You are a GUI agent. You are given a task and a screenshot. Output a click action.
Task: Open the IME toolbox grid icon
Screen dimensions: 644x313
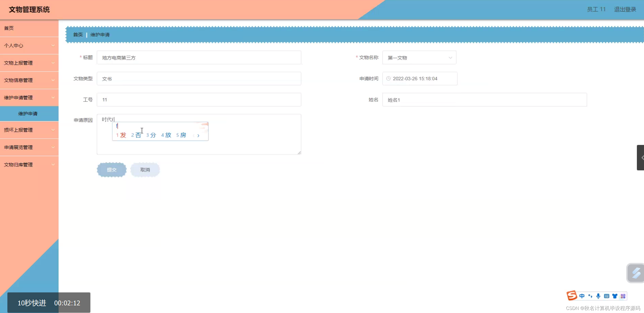coord(623,296)
